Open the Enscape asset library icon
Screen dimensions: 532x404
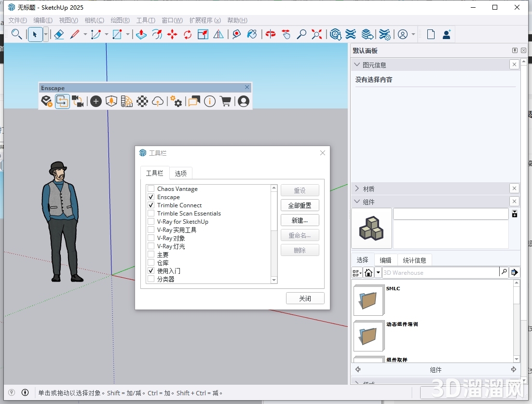(111, 101)
